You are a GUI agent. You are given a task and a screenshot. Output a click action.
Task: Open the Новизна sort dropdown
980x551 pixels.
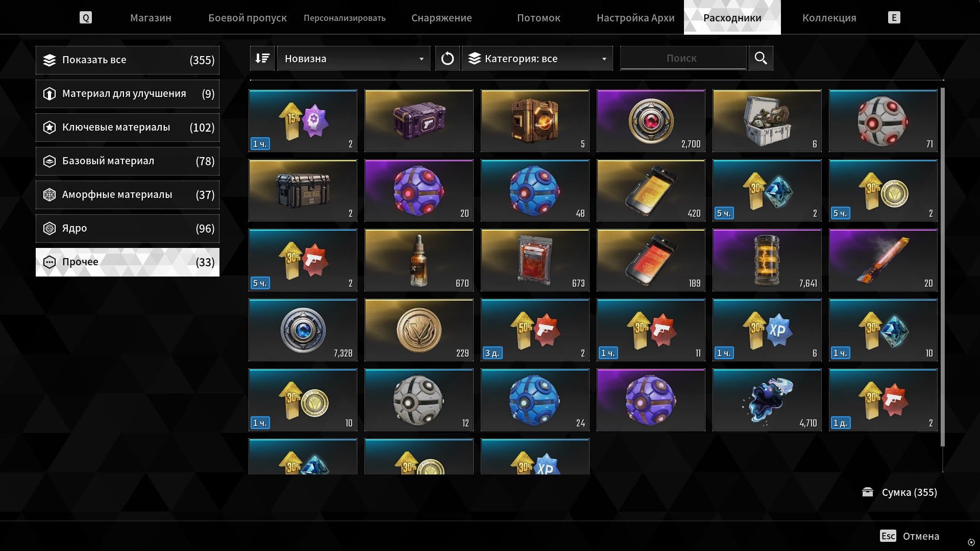click(x=353, y=58)
